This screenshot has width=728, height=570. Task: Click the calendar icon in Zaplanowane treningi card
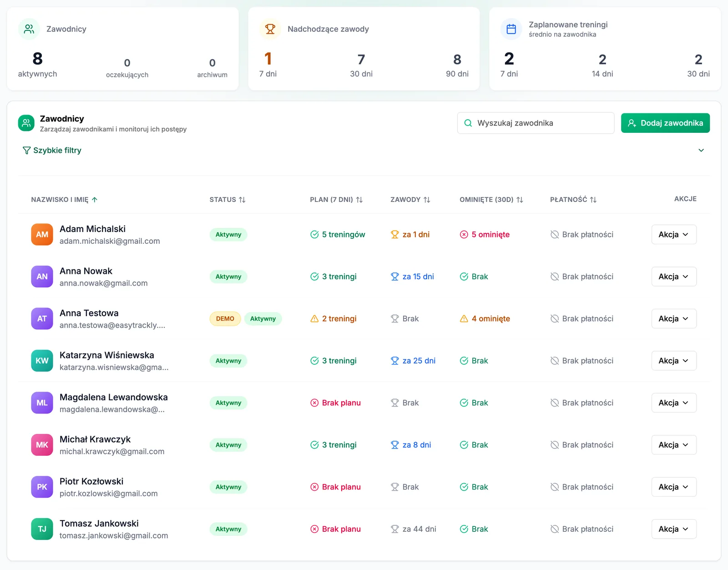click(x=511, y=29)
